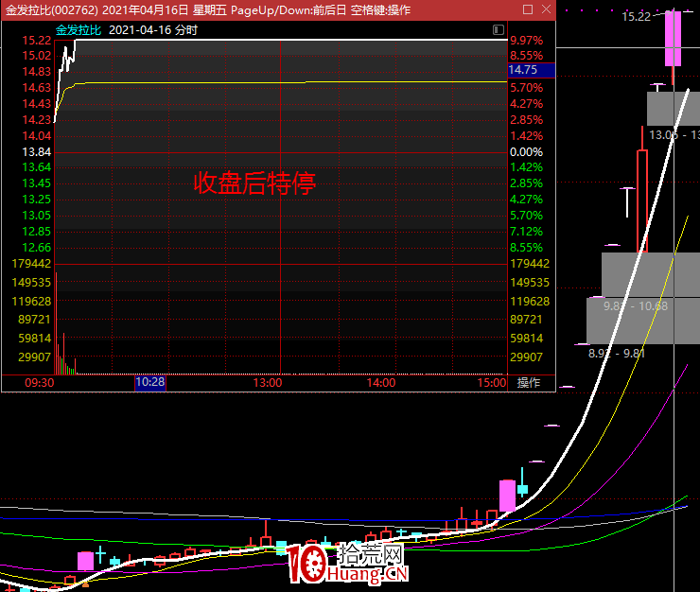
Task: Click the 13.84 previous close price label
Action: [37, 152]
